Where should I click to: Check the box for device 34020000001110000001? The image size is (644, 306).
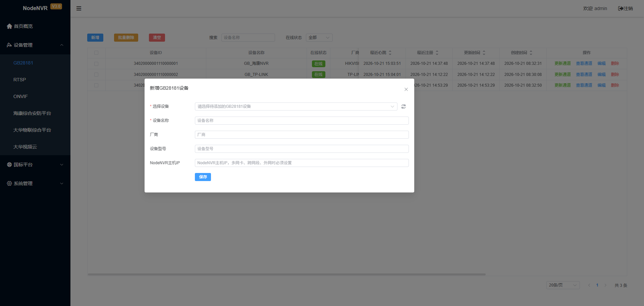[x=96, y=63]
